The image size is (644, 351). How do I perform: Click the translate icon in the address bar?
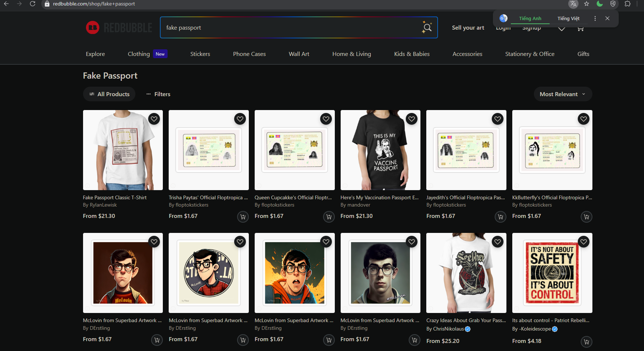coord(573,4)
